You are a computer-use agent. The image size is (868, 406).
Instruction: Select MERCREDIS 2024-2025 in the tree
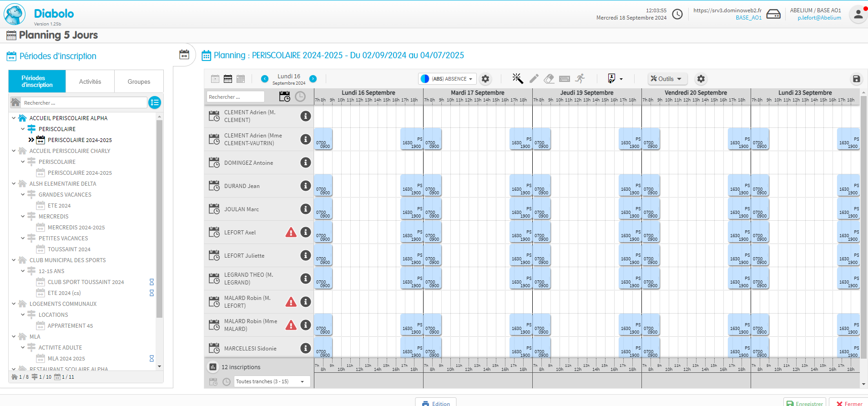[x=76, y=228]
